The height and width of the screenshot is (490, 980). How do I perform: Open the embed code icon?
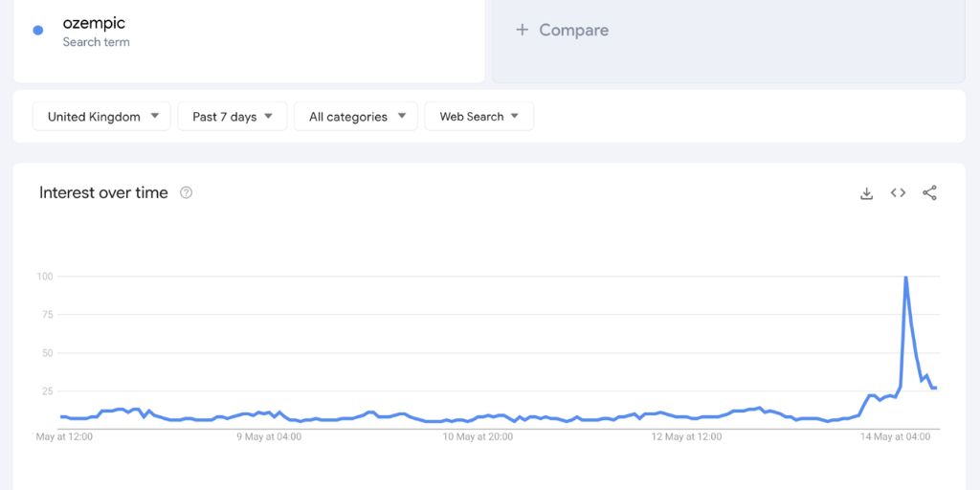898,193
